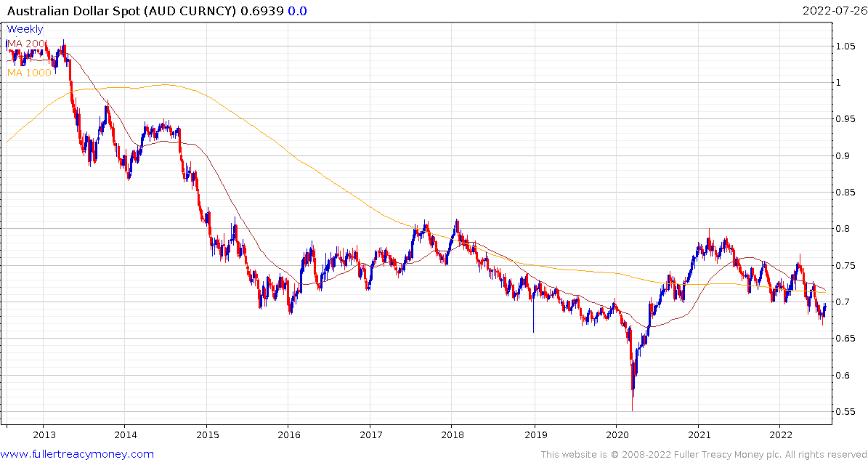Click the 'MA 1000' legend label

(29, 73)
